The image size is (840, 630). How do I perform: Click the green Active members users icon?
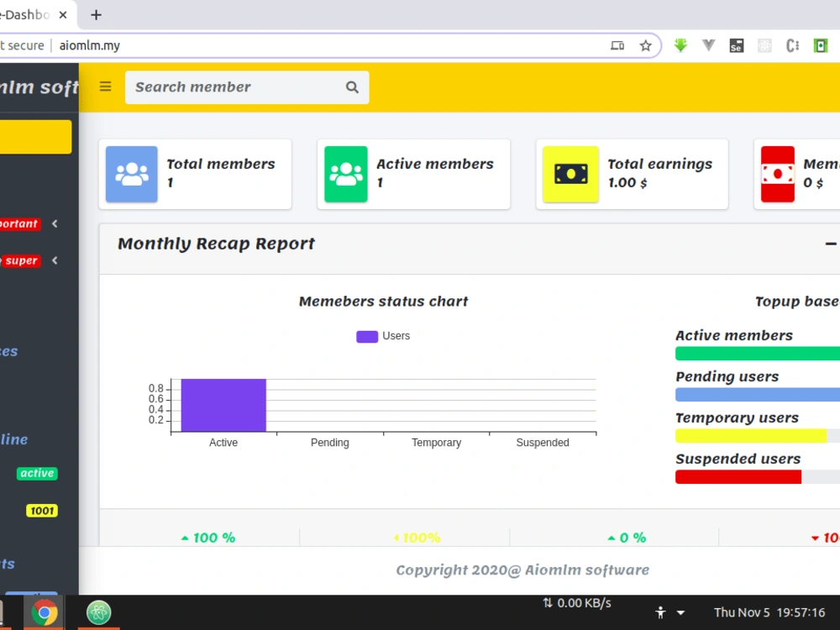pos(345,174)
